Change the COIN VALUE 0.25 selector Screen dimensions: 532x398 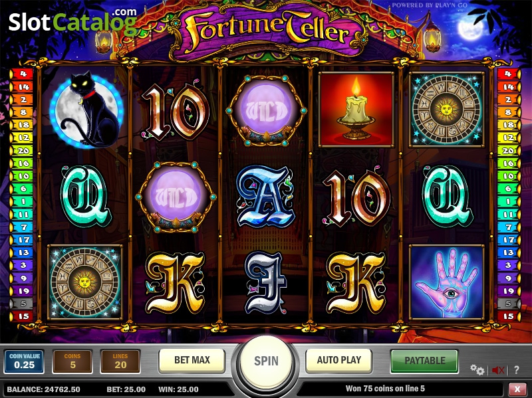pyautogui.click(x=24, y=361)
